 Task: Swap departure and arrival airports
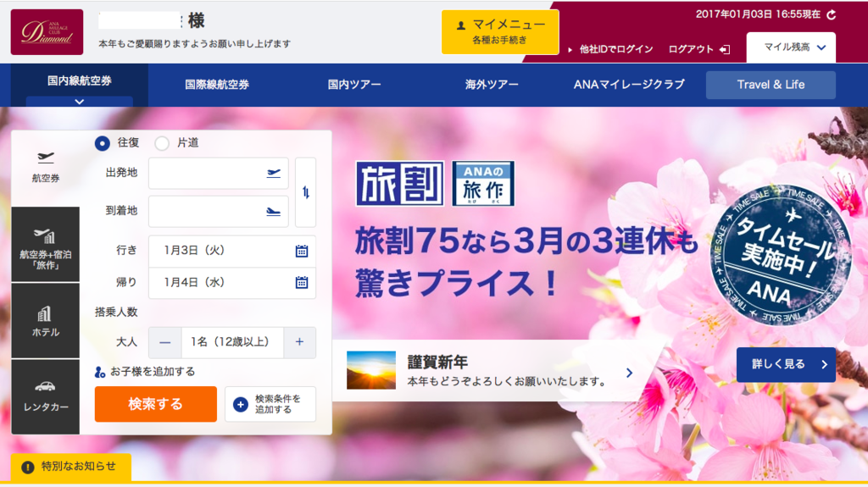pyautogui.click(x=305, y=192)
